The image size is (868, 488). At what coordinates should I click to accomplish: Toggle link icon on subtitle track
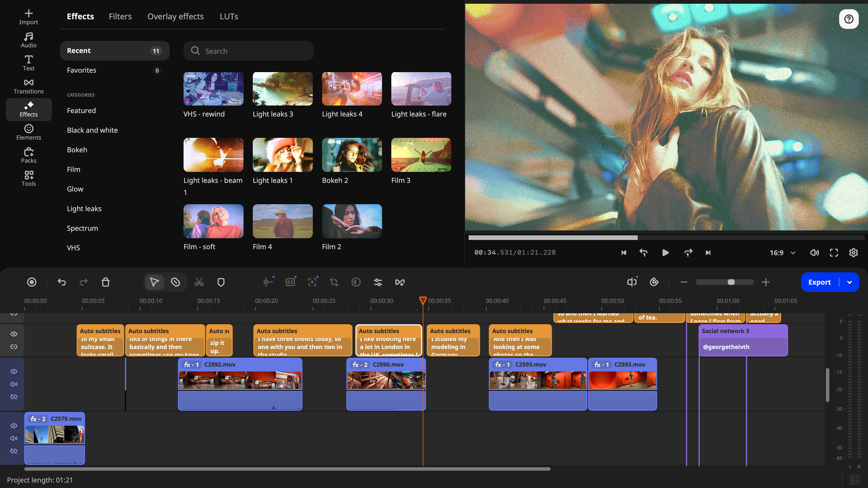click(x=14, y=347)
